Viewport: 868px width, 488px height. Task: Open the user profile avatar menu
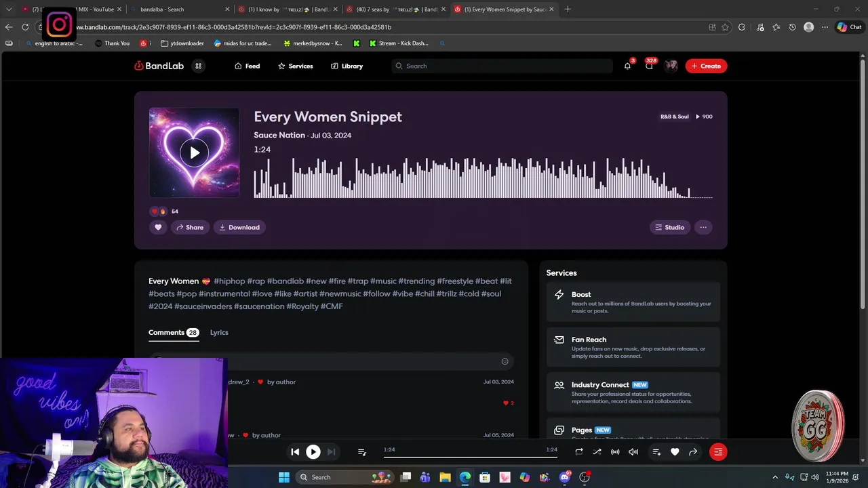pos(671,66)
